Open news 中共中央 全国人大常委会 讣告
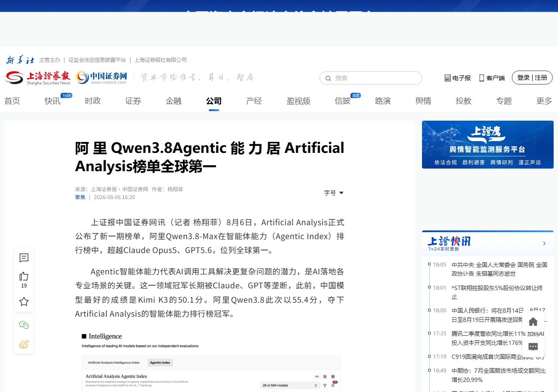 pyautogui.click(x=499, y=269)
